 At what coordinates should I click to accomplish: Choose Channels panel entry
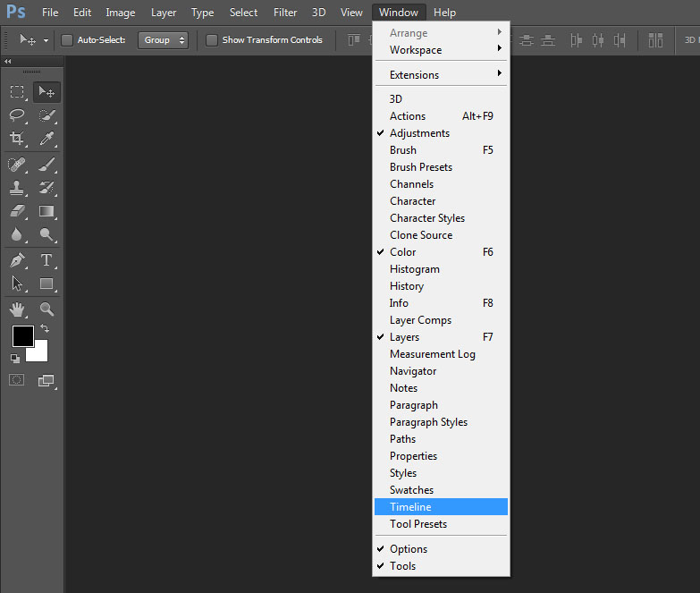click(441, 184)
